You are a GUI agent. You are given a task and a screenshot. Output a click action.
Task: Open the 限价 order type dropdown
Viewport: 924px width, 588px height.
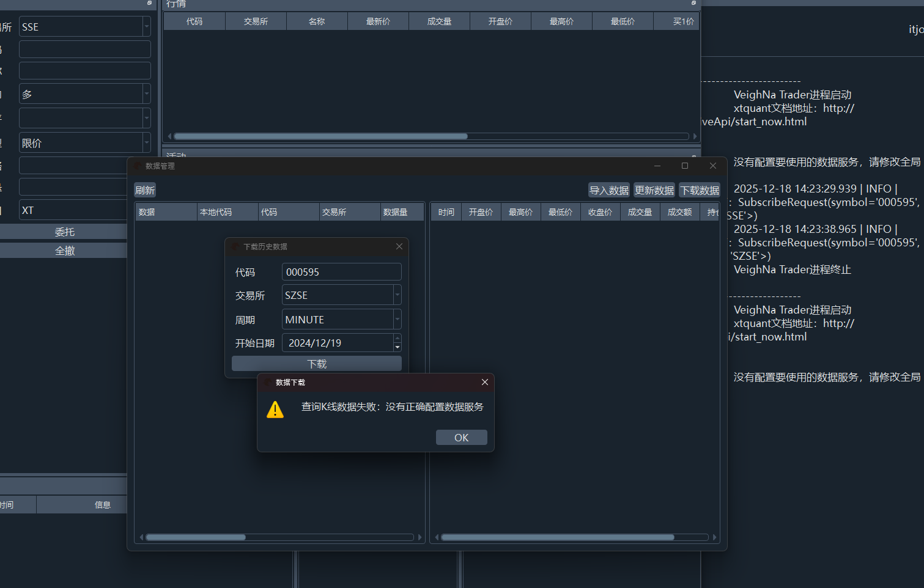pyautogui.click(x=146, y=143)
